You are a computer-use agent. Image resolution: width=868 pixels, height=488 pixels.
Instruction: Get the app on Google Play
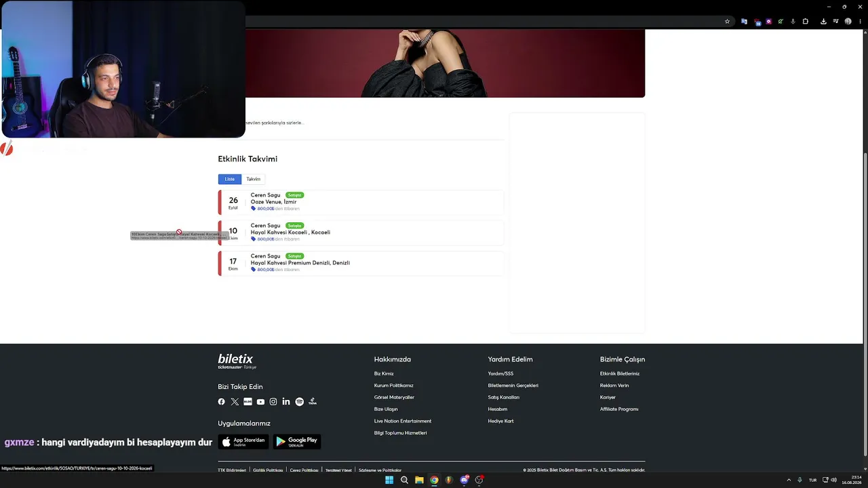297,442
